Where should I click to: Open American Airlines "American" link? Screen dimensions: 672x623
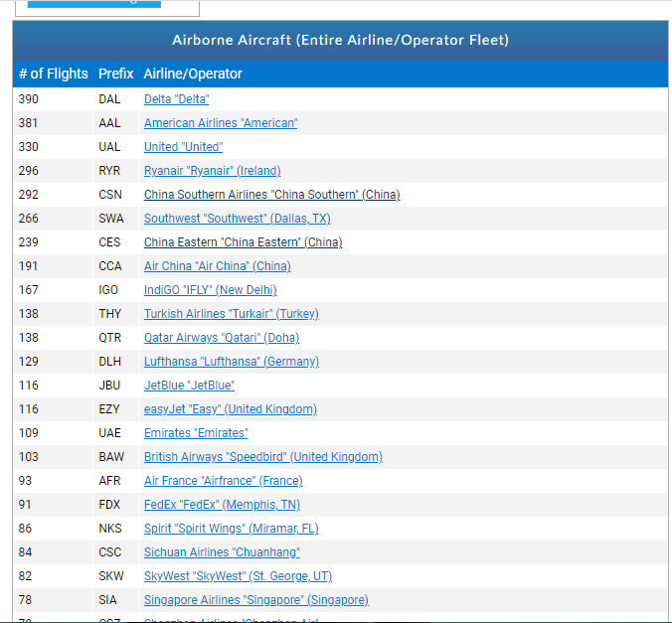(x=221, y=123)
